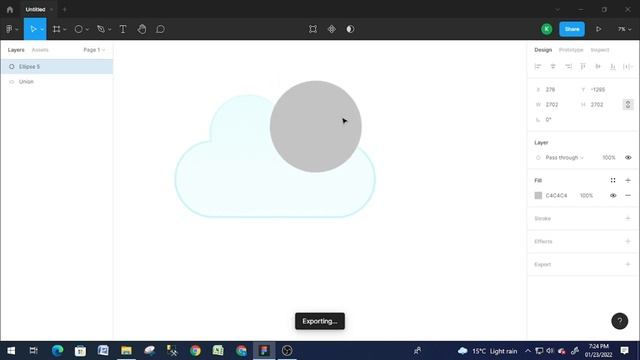Click the Use as mask icon
This screenshot has width=640, height=360.
pyautogui.click(x=350, y=29)
